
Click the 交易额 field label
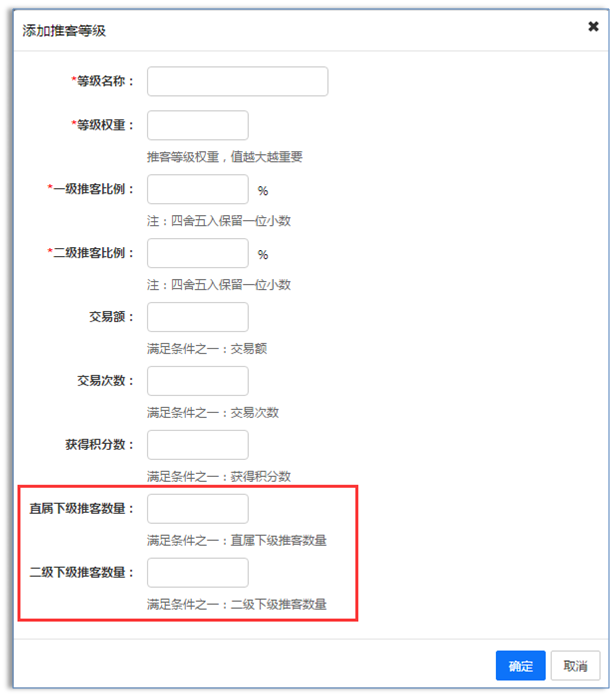pyautogui.click(x=111, y=317)
